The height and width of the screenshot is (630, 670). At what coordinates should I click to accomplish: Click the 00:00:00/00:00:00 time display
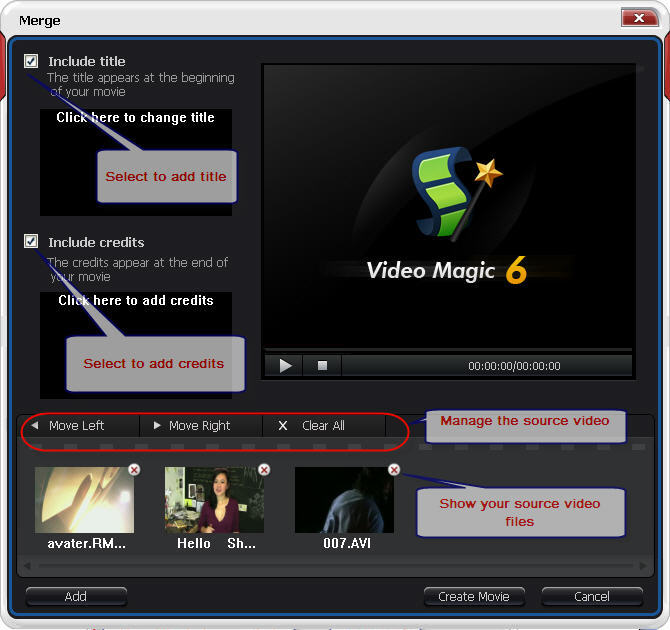click(x=514, y=366)
